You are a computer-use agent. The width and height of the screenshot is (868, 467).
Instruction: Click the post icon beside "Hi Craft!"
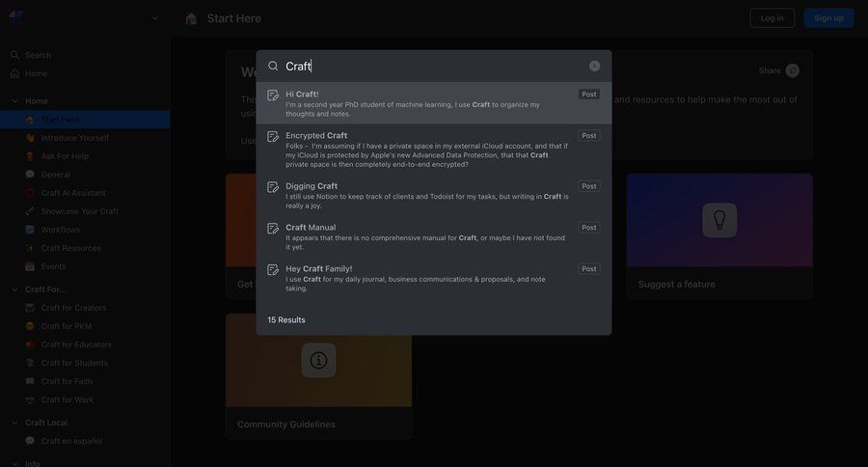click(x=273, y=96)
